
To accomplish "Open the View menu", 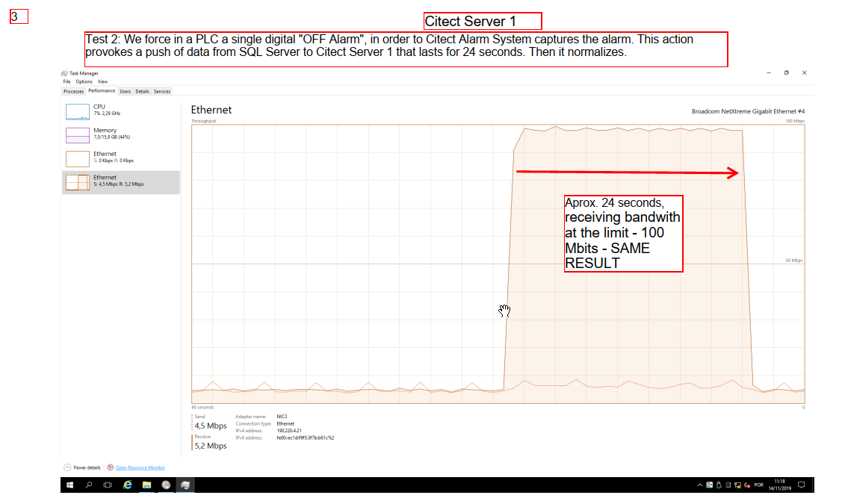I will pyautogui.click(x=102, y=81).
